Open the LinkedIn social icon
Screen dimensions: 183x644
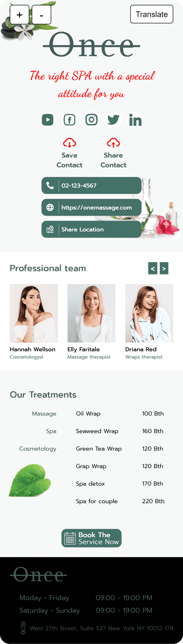tap(135, 120)
